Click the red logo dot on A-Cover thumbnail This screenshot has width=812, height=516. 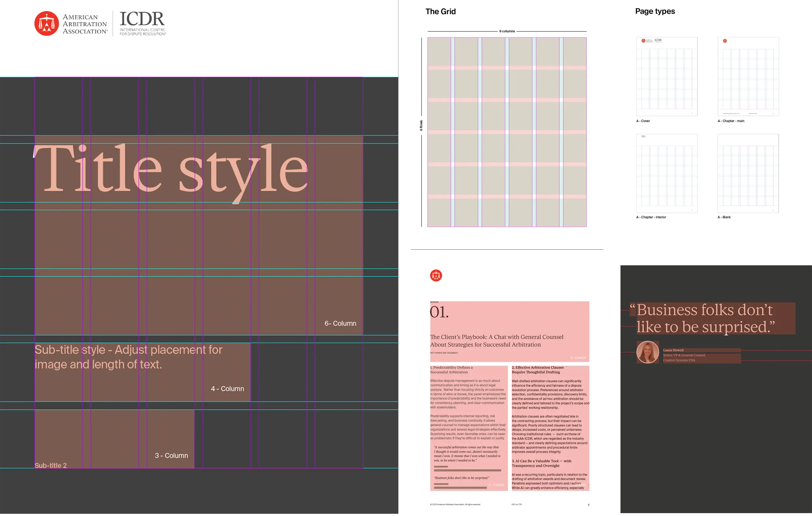point(643,40)
